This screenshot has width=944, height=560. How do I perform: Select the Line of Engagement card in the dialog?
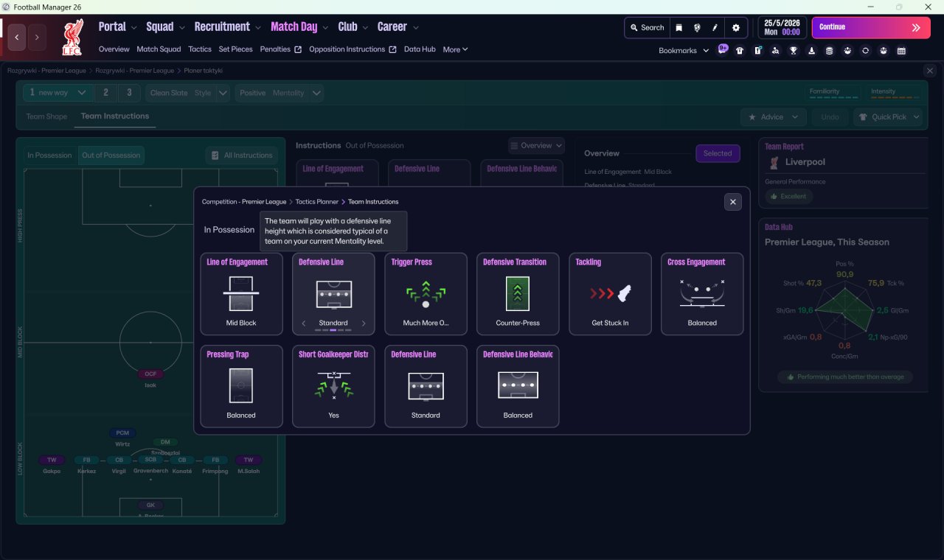coord(241,294)
